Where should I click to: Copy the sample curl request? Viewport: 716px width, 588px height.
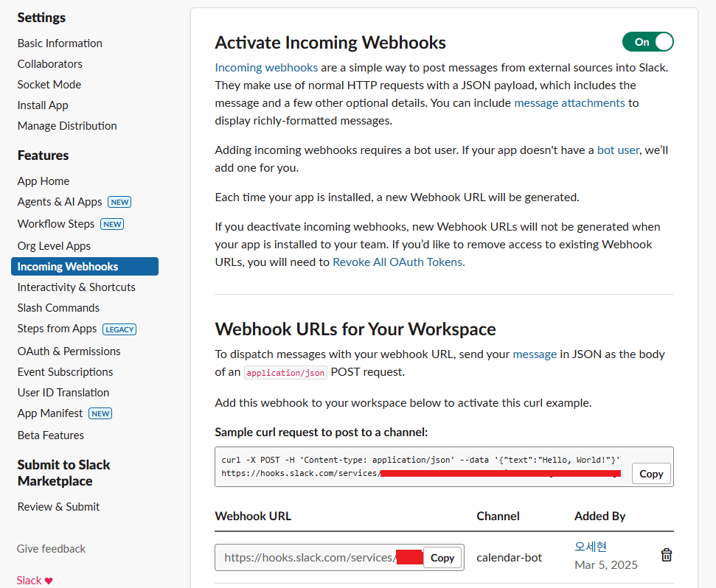(x=651, y=474)
